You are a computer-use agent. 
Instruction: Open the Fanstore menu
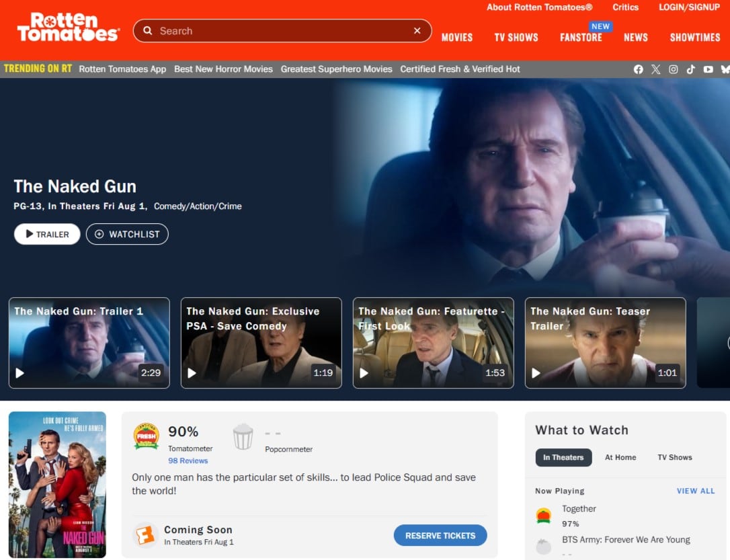pyautogui.click(x=581, y=38)
